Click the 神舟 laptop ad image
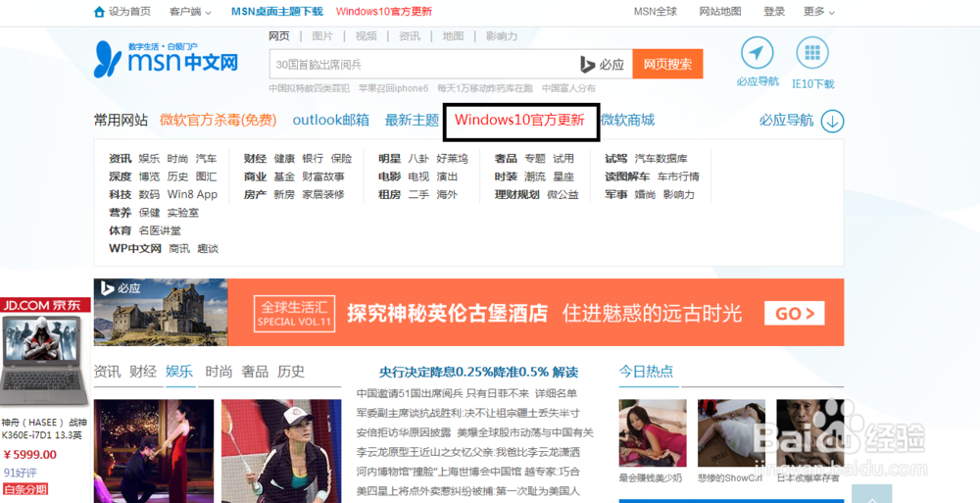 pos(44,361)
